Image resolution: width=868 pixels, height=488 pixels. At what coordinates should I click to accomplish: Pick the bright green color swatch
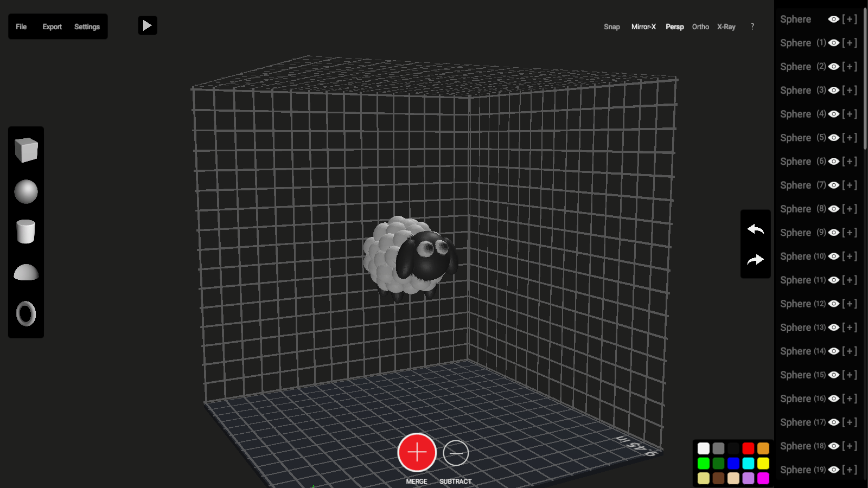[x=704, y=463]
